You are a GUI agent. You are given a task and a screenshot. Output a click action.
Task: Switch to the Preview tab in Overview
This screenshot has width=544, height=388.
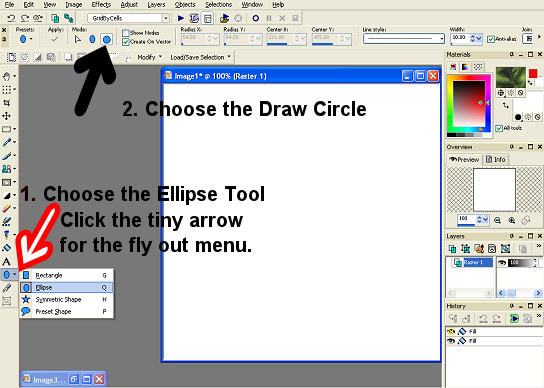464,159
